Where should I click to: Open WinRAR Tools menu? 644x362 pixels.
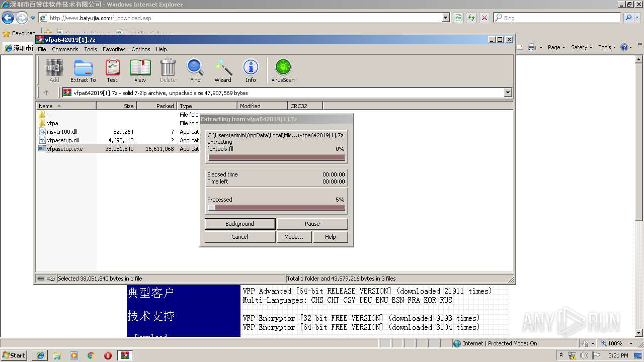point(91,49)
